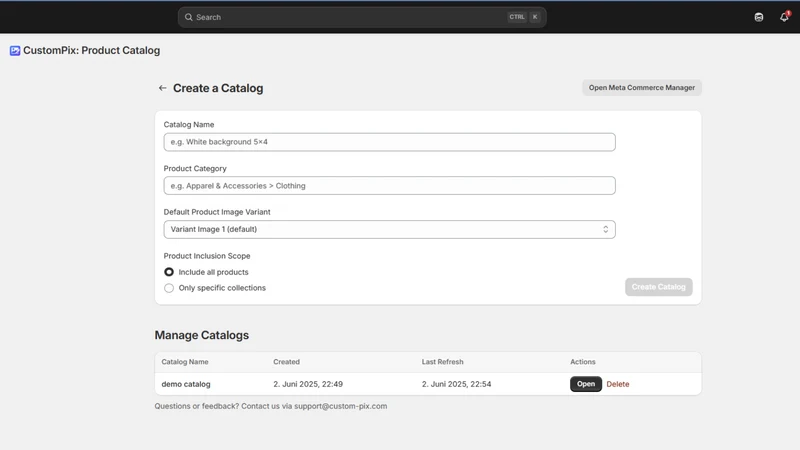Click the CTRL shortcut badge in search

[x=517, y=17]
